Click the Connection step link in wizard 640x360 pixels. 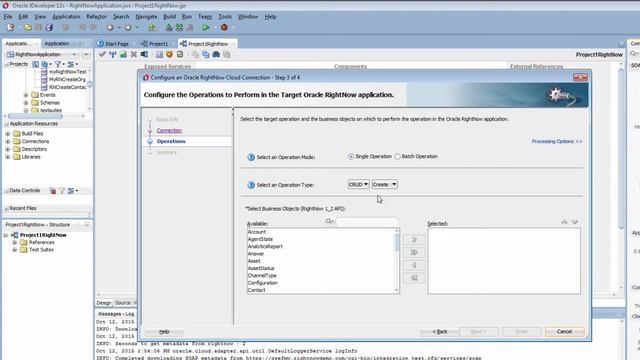click(x=169, y=131)
